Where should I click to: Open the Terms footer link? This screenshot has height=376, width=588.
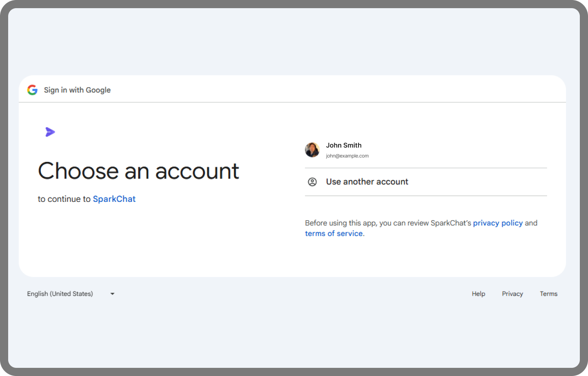(x=548, y=294)
